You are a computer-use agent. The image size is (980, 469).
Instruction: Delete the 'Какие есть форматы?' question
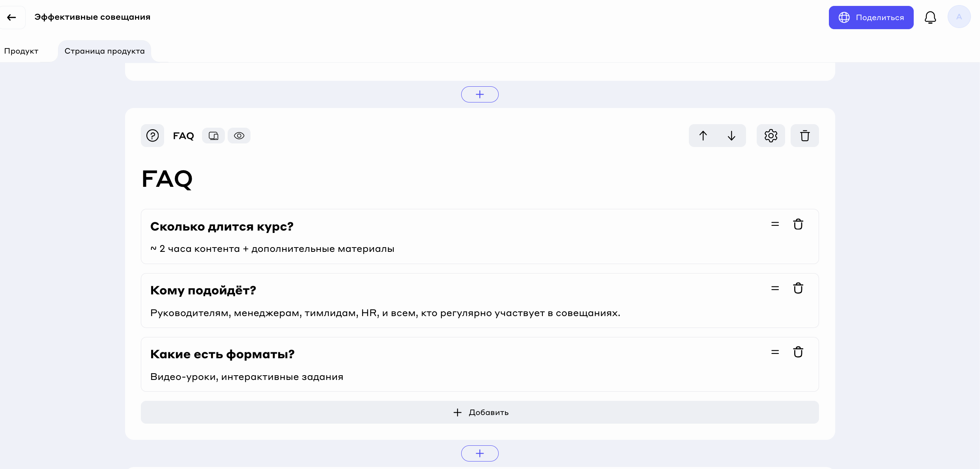click(x=798, y=352)
